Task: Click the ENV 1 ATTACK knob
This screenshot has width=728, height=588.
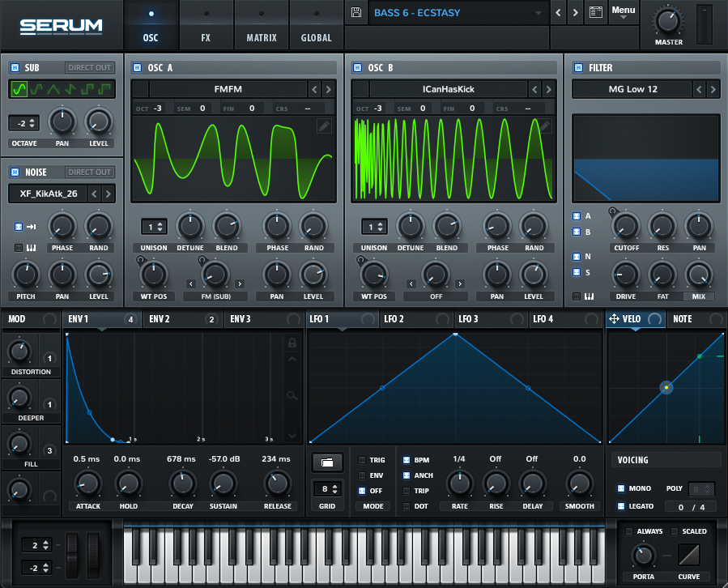Action: [x=88, y=484]
